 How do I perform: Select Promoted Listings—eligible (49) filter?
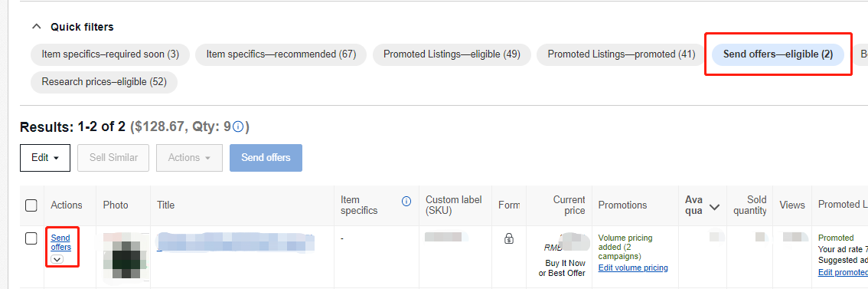point(452,54)
